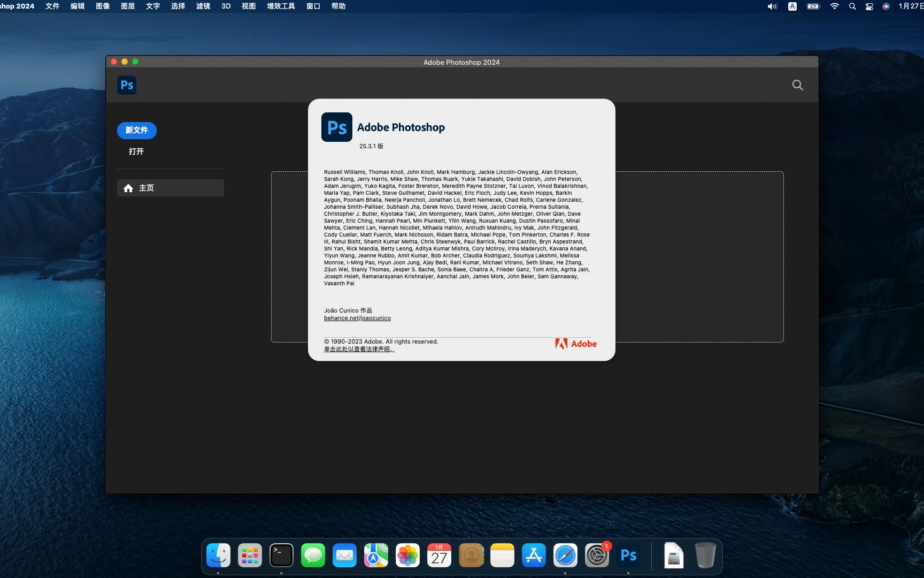Viewport: 924px width, 578px height.
Task: Click the Adobe Photoshop title in dialog
Action: [x=401, y=127]
